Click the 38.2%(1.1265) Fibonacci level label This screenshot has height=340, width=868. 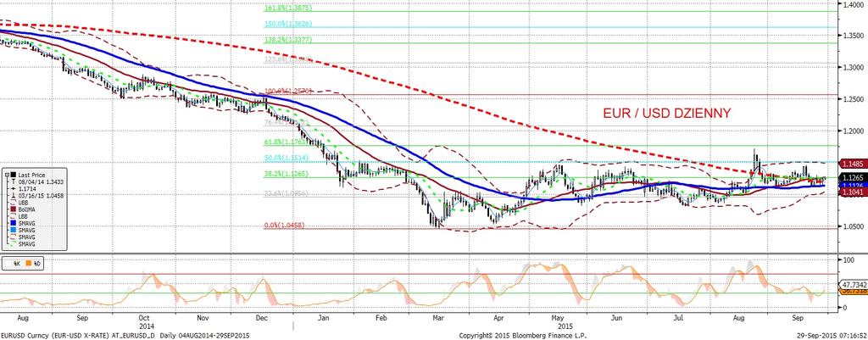pos(287,174)
